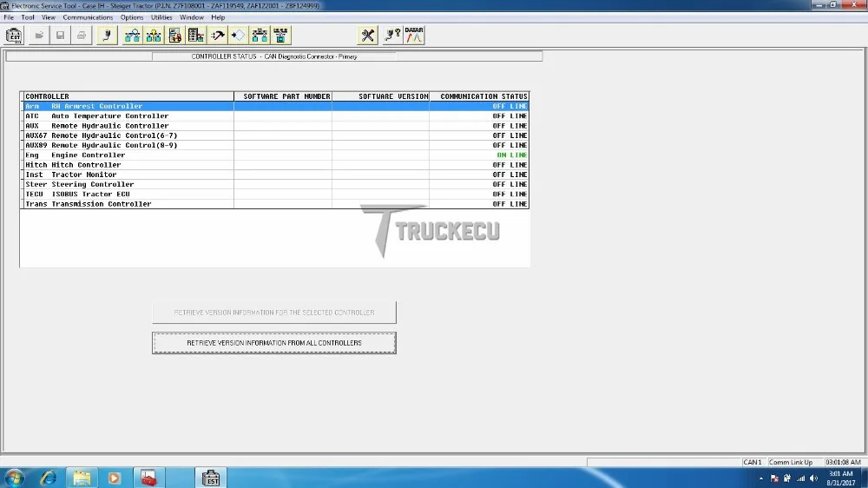Open the File menu
This screenshot has height=488, width=868.
pos(9,17)
